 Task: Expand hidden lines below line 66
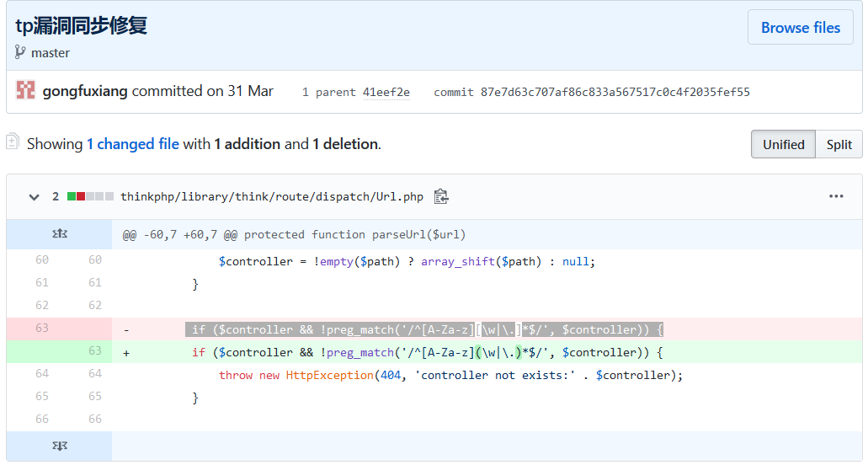pos(59,446)
